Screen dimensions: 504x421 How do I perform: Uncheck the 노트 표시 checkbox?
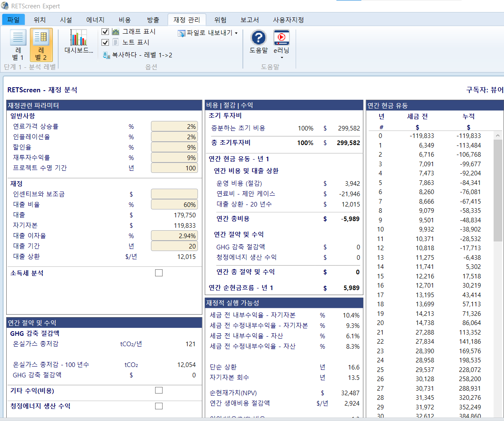coord(105,42)
